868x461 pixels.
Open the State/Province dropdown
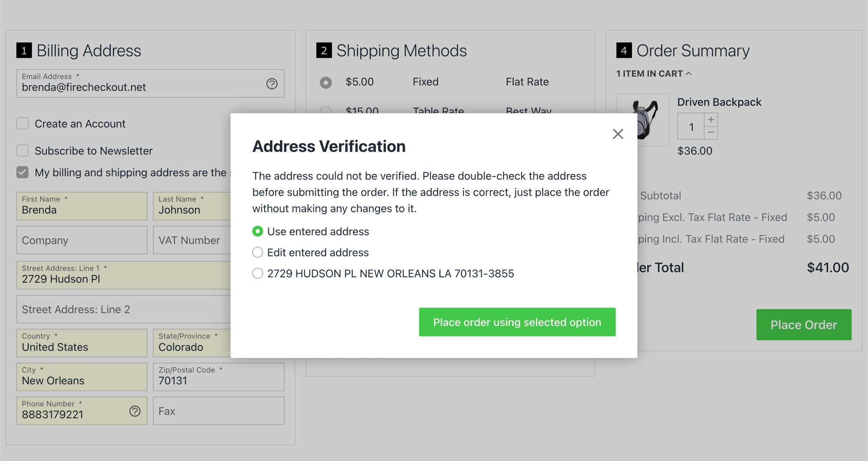pos(192,343)
